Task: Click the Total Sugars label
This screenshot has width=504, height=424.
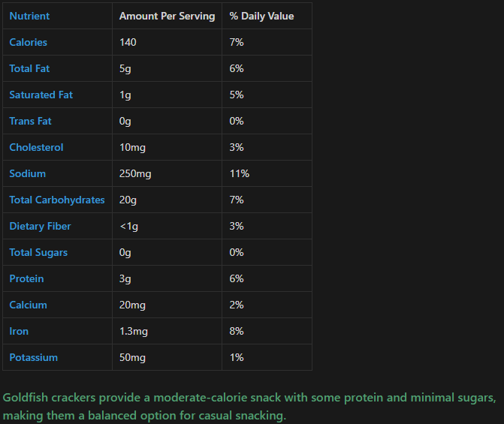Action: pos(38,252)
